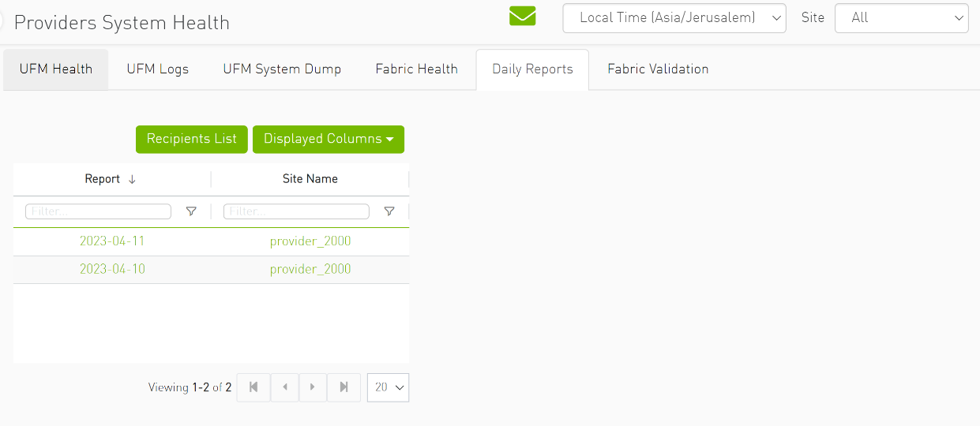Go to previous page of results
Image resolution: width=980 pixels, height=426 pixels.
coord(284,387)
